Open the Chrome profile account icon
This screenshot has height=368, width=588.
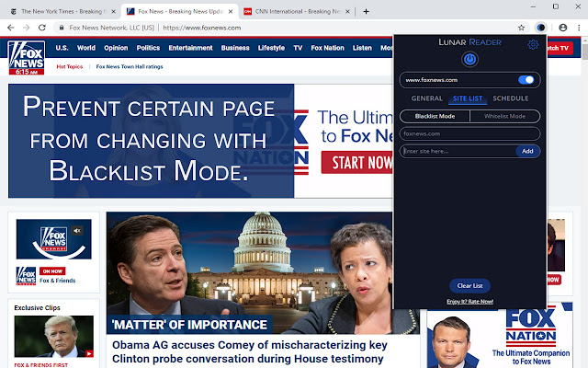[563, 28]
